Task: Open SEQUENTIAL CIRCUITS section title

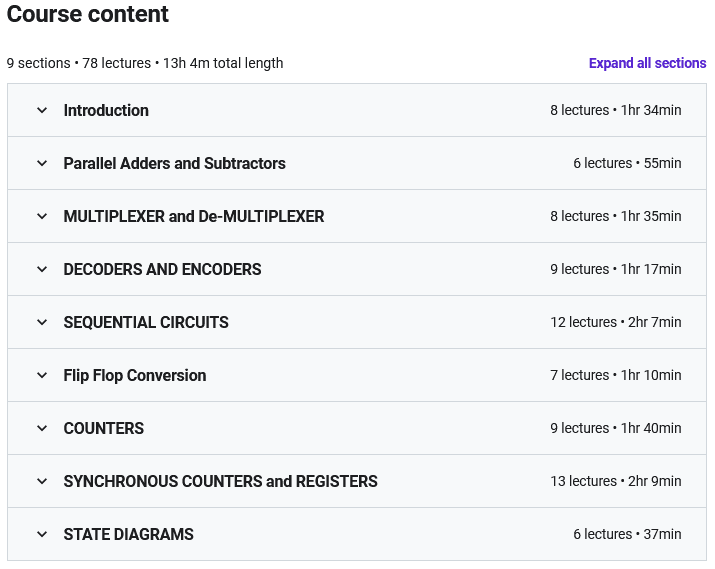Action: (x=146, y=322)
